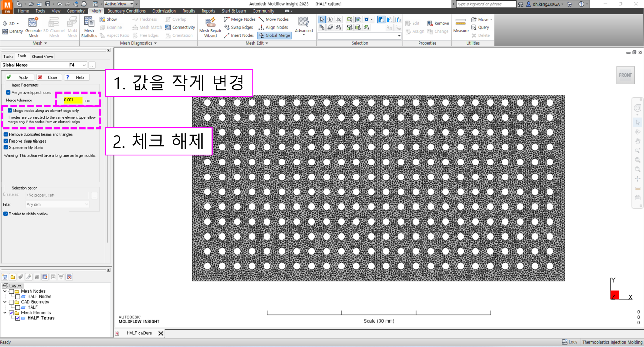Enable the HALF Nodes layer visibility
Image resolution: width=644 pixels, height=347 pixels.
pos(18,296)
